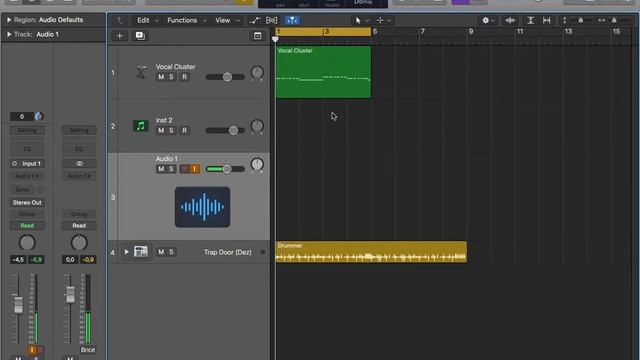Record-enable the Inst 2 track

[x=184, y=130]
